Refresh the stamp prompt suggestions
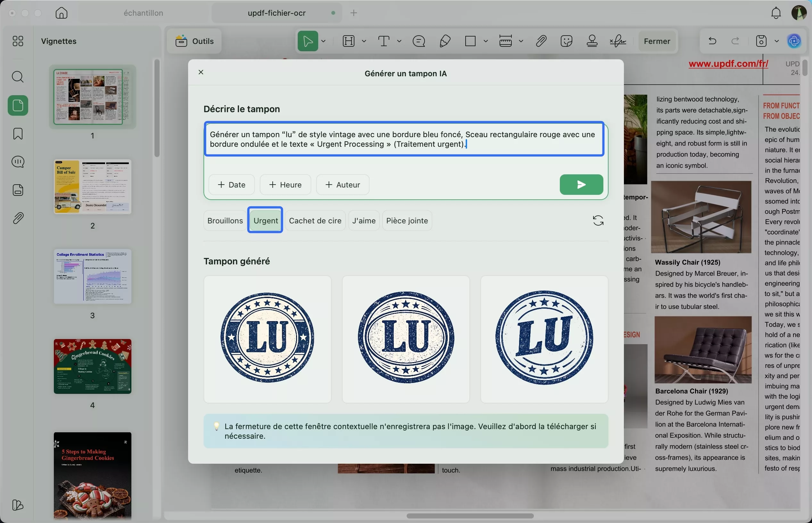The width and height of the screenshot is (812, 523). click(598, 220)
